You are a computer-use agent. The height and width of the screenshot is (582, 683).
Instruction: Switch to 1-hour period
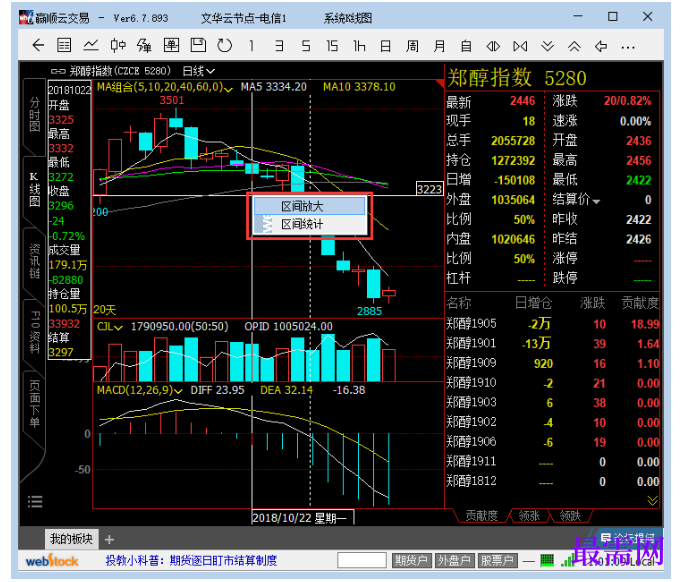(x=359, y=46)
